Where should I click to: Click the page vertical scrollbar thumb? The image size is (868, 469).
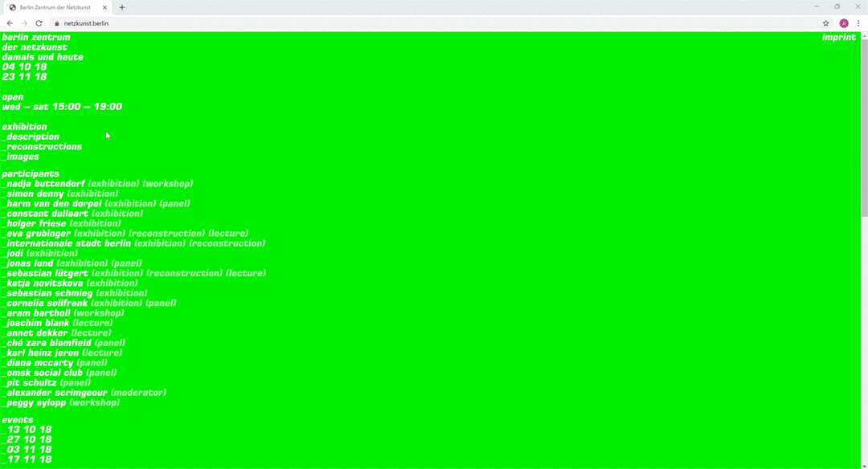point(864,127)
